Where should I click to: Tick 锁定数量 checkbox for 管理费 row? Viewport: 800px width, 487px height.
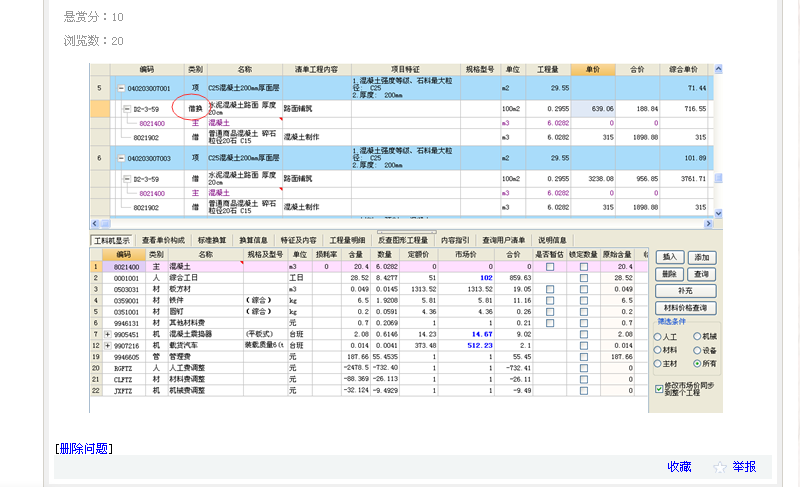tap(584, 357)
